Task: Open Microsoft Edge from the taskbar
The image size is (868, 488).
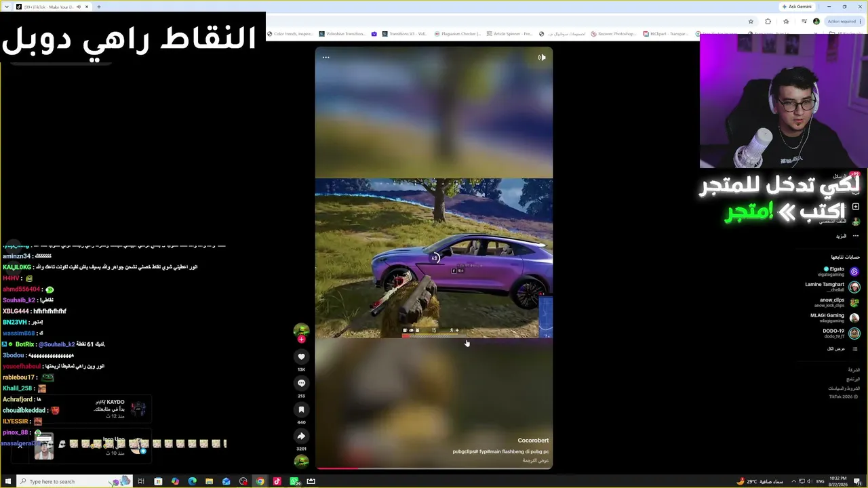Action: [192, 481]
